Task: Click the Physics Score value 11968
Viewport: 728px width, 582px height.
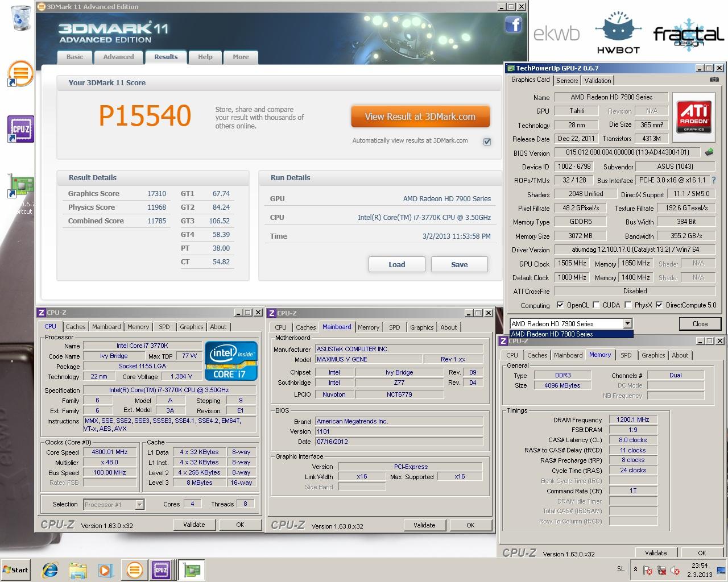Action: pos(156,207)
